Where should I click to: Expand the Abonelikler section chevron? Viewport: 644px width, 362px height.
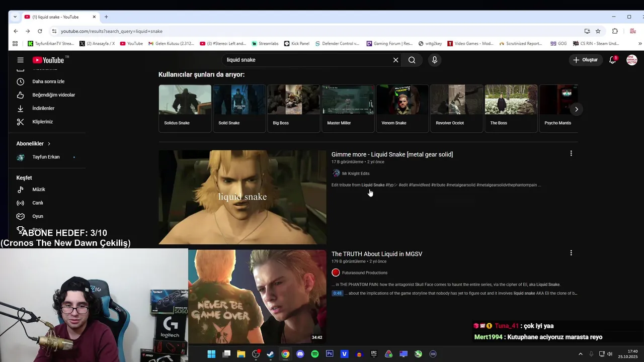point(49,144)
